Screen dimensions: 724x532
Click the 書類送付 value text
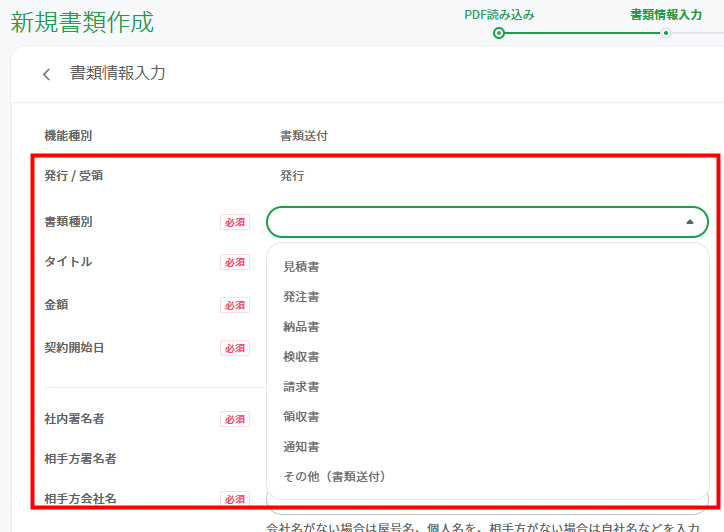[x=304, y=136]
